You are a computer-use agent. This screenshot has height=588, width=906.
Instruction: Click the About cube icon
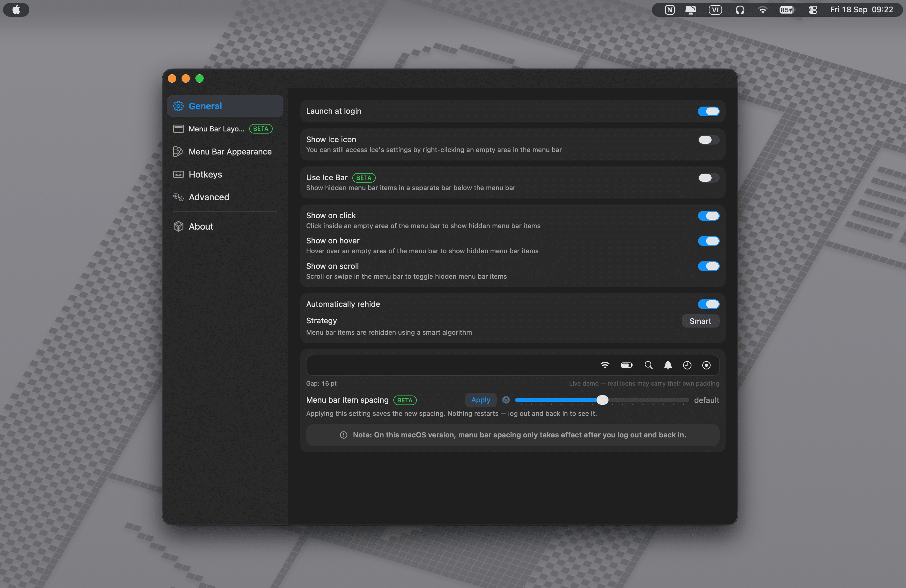click(x=178, y=226)
